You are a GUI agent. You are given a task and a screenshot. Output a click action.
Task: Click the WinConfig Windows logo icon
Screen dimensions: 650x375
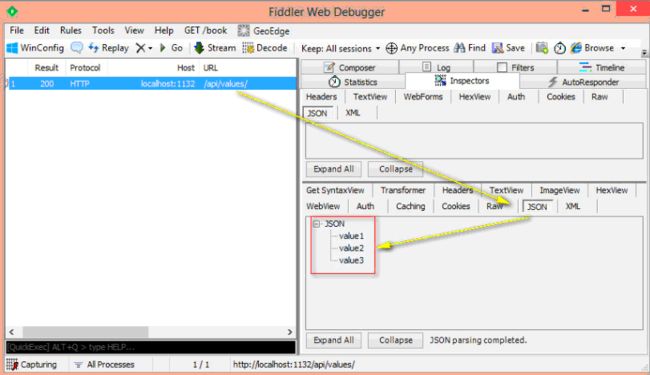pos(12,48)
